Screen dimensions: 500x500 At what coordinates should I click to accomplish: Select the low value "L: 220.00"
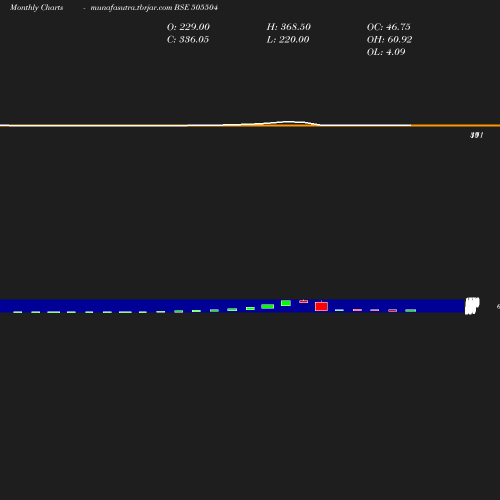point(288,40)
